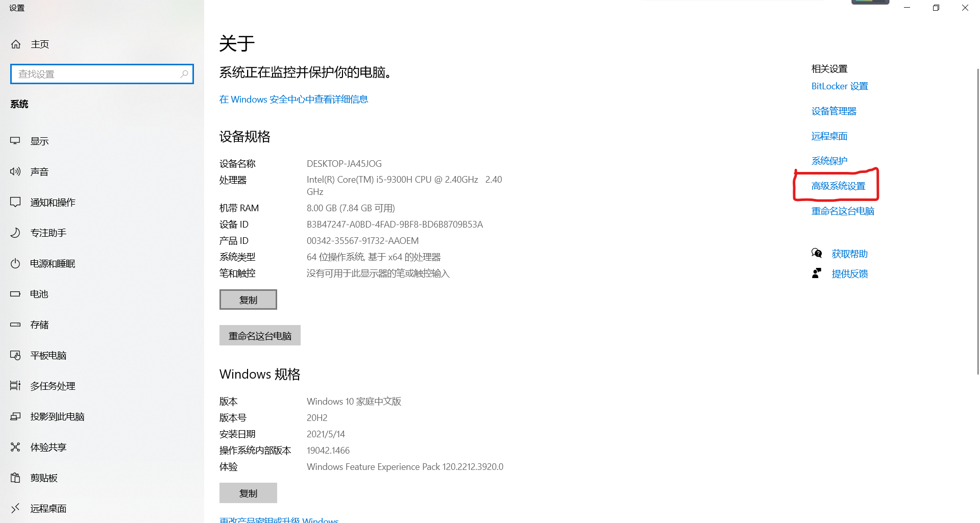Screen dimensions: 980x523
Task: Click 复制 under 设备规格
Action: (248, 300)
